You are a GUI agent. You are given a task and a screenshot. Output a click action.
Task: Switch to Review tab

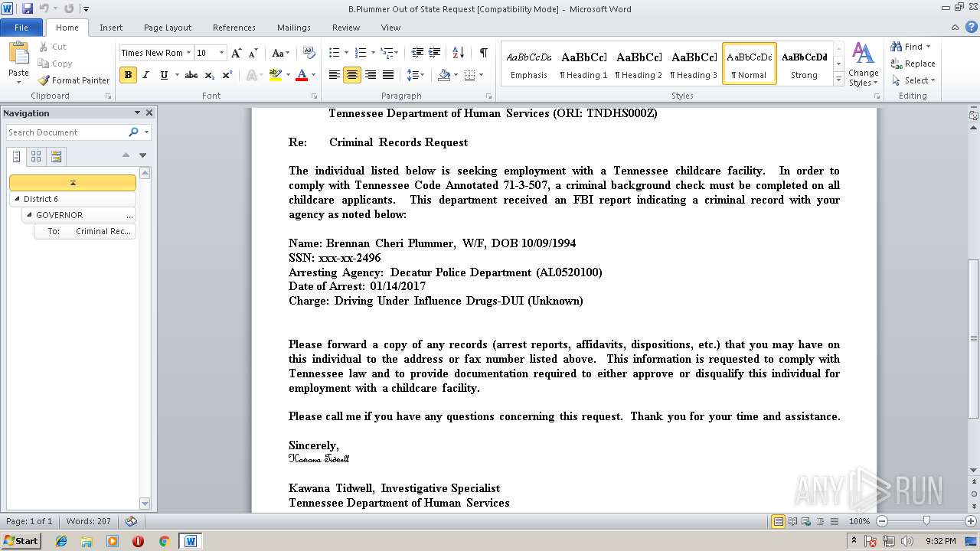(x=346, y=28)
